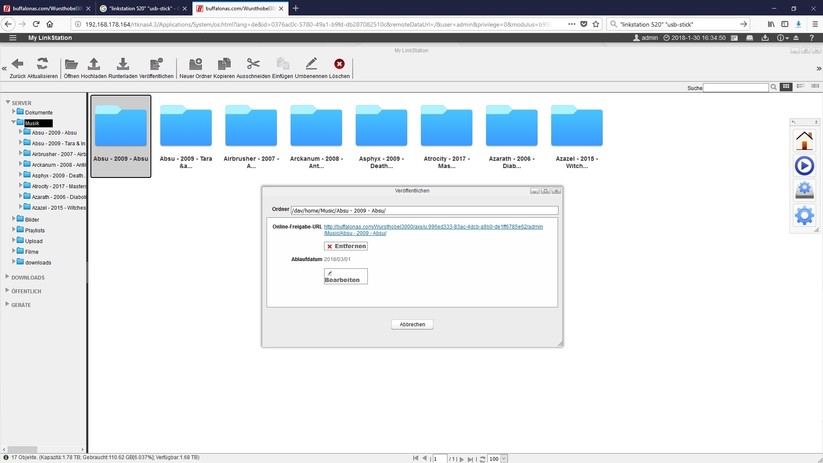The width and height of the screenshot is (823, 463).
Task: Click the home icon in right panel
Action: pos(804,141)
